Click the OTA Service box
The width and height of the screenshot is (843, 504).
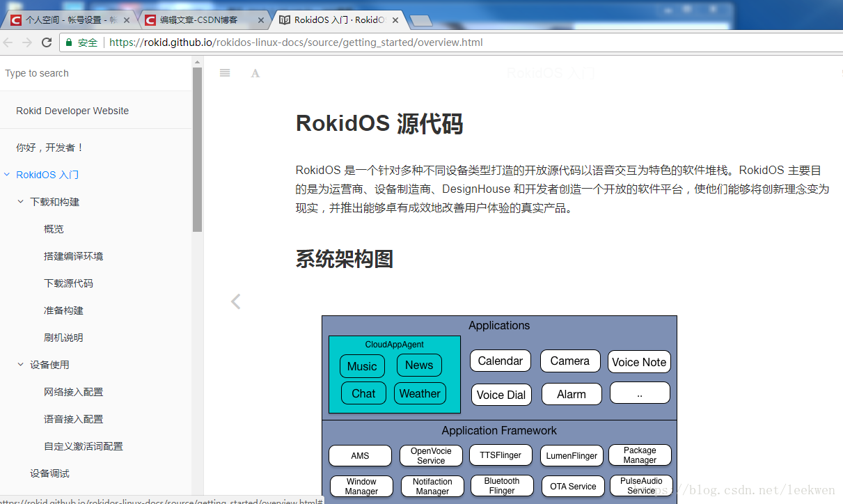coord(573,487)
